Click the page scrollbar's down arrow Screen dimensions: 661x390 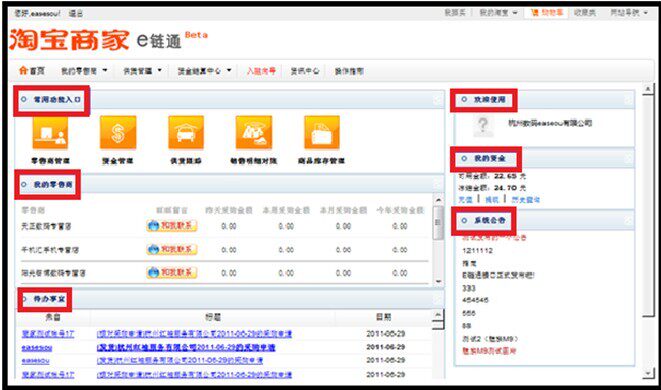pos(648,373)
